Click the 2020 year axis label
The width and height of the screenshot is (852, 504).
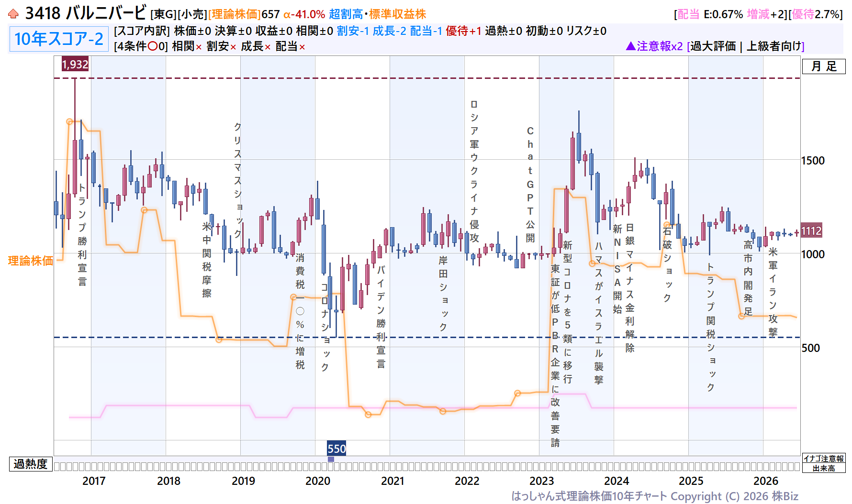pos(318,481)
